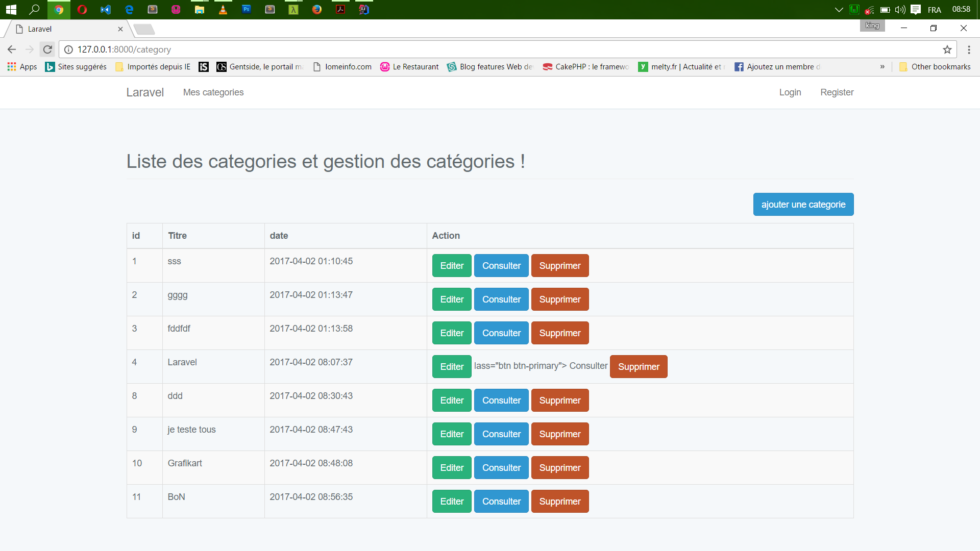
Task: Launch Opera from the taskbar
Action: click(82, 9)
